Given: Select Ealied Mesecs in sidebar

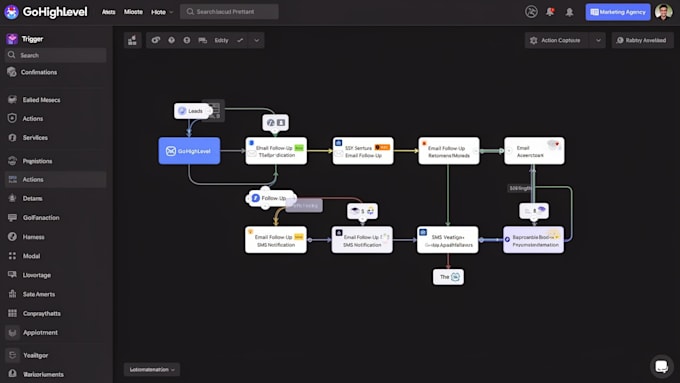Looking at the screenshot, I should [x=56, y=100].
